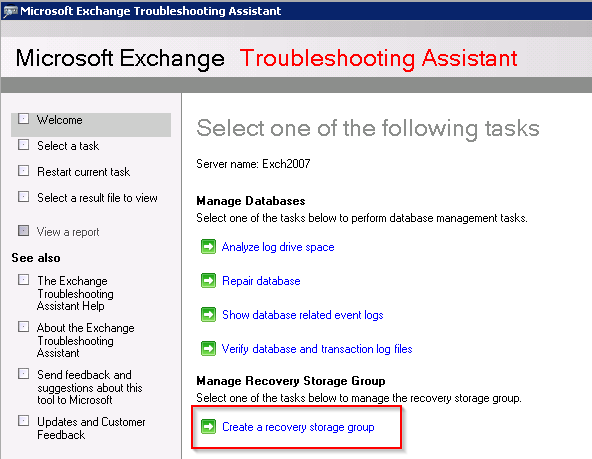
Task: Click the green arrow beside Analyze log drive space
Action: 208,247
